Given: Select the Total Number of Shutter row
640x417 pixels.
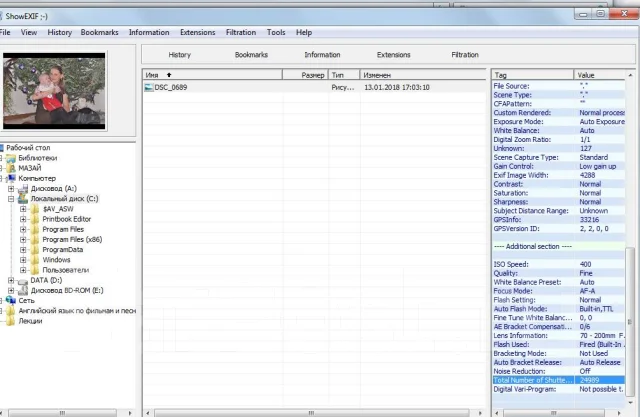Looking at the screenshot, I should tap(558, 380).
